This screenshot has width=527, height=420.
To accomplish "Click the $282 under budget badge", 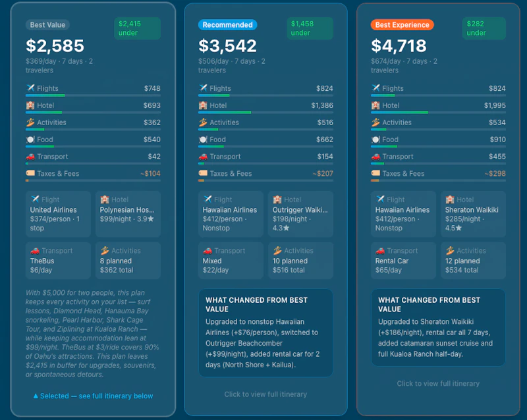I will pyautogui.click(x=484, y=28).
